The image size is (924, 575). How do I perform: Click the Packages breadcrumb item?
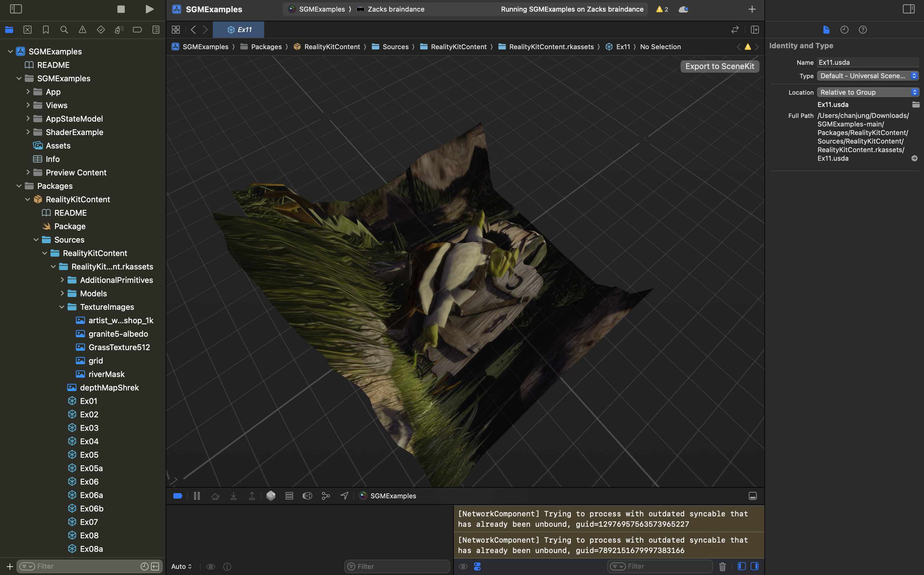[261, 47]
